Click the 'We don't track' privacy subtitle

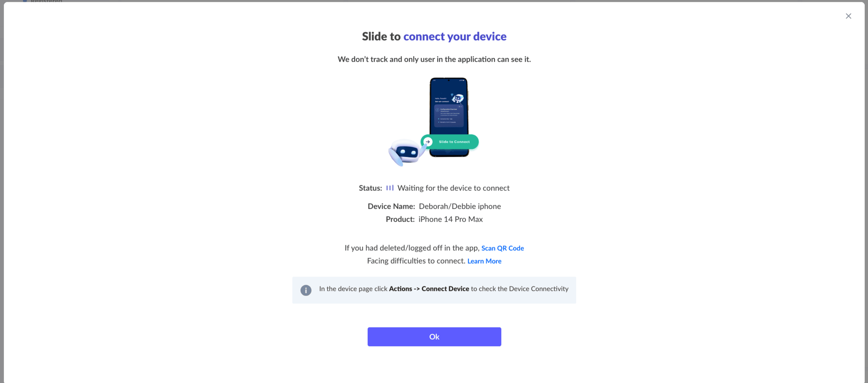point(434,59)
